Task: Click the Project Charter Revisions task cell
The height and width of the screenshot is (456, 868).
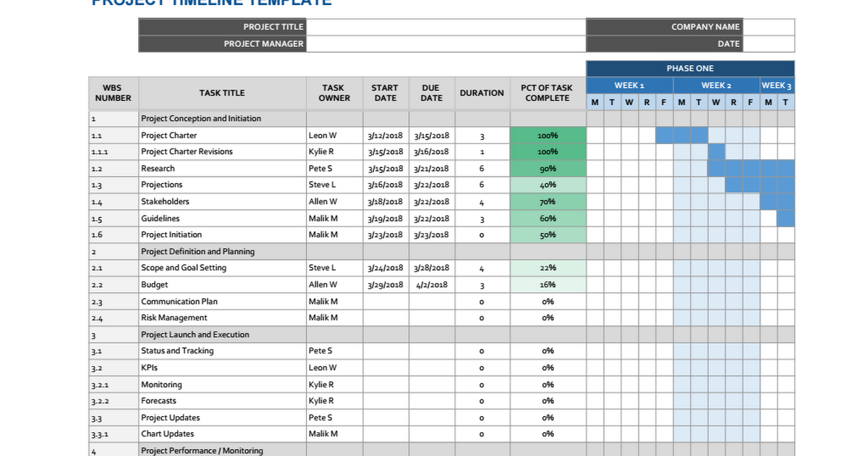Action: coord(222,152)
